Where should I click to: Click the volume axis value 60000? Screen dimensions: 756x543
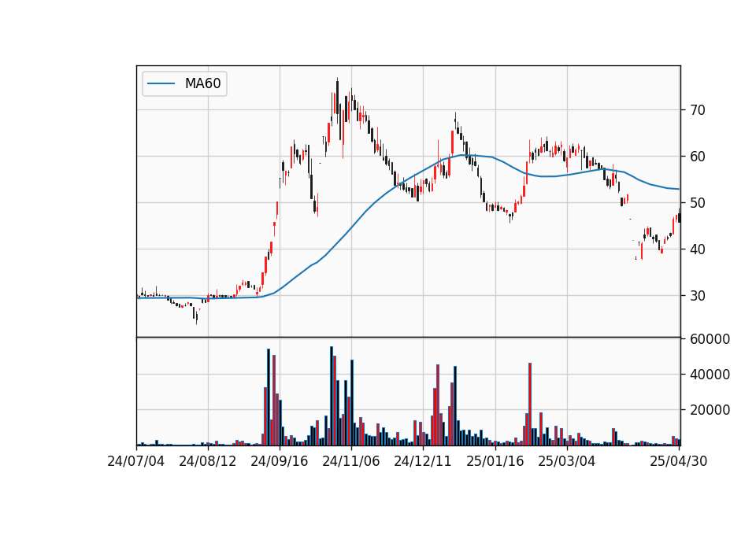(x=710, y=339)
